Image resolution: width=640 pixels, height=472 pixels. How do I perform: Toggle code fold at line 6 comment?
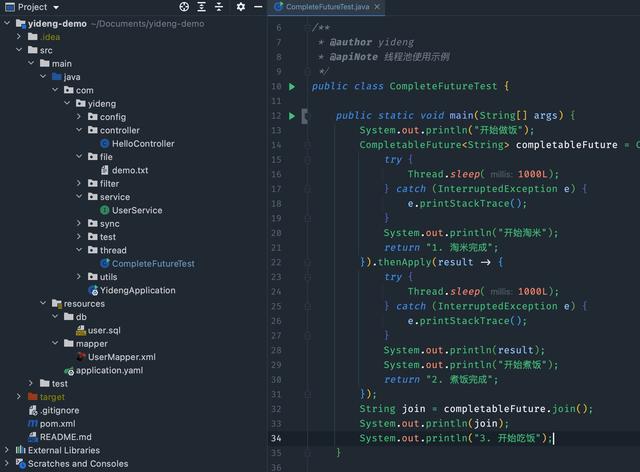point(308,28)
